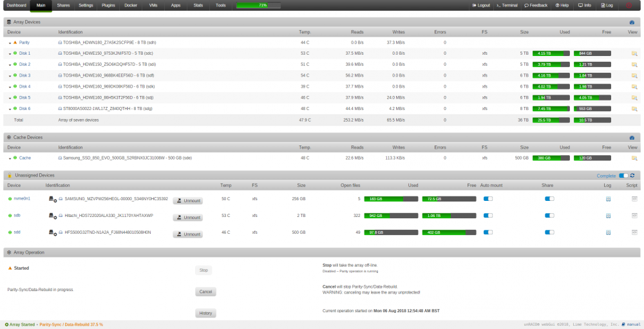This screenshot has height=329, width=644.
Task: Open the Terminal from top bar
Action: pos(507,5)
